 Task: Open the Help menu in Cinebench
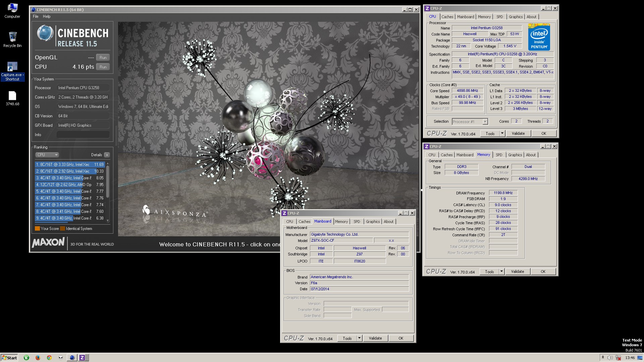coord(47,16)
